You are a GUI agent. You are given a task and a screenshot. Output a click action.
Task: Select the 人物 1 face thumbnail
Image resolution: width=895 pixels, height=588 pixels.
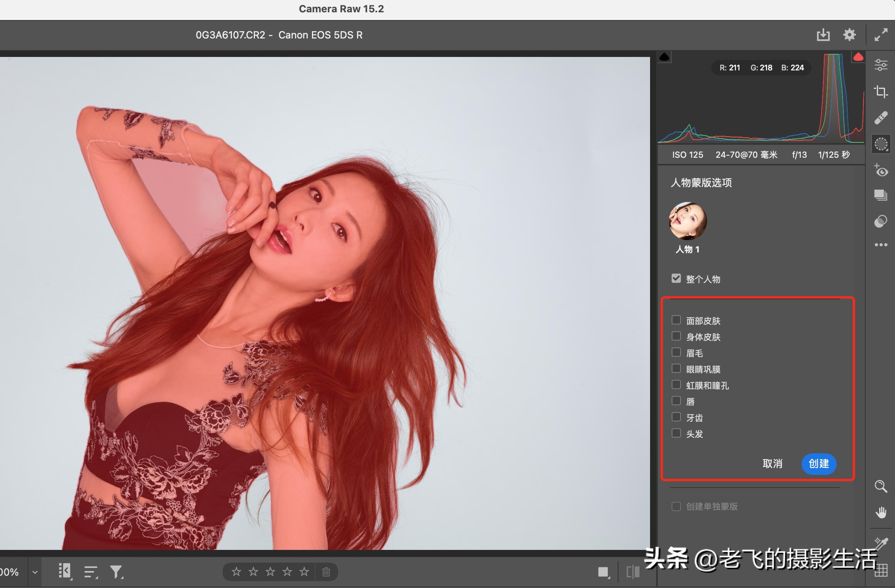[688, 221]
